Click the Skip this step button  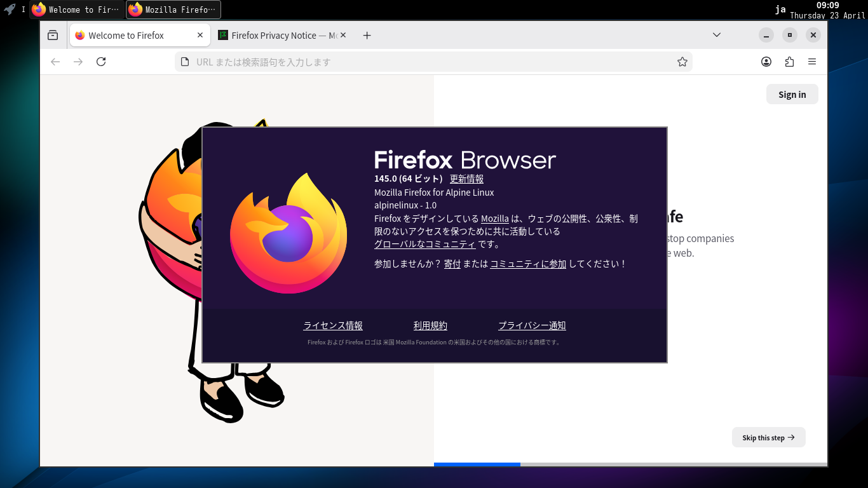click(x=769, y=437)
